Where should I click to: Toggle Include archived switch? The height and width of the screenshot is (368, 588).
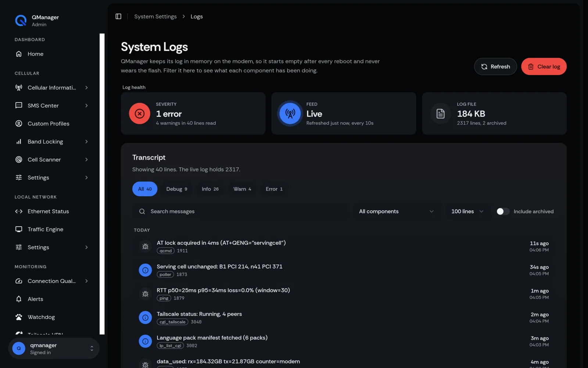[503, 212]
